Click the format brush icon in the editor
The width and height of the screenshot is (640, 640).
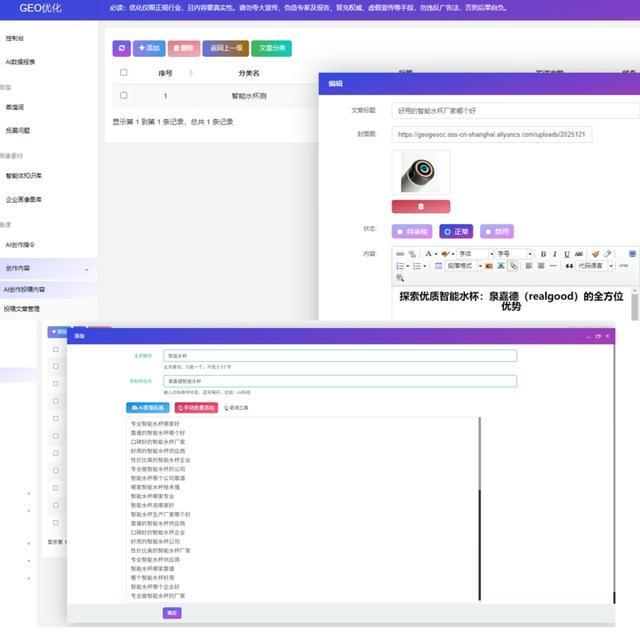(596, 254)
